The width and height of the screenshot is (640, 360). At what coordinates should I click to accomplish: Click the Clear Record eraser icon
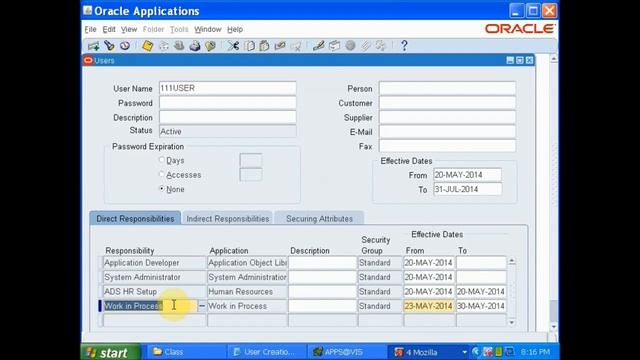point(280,46)
